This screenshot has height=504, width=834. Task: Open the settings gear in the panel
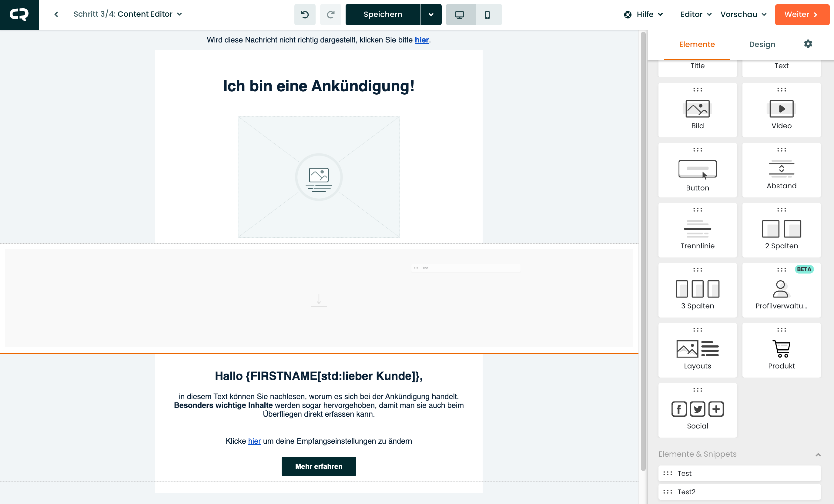pos(808,44)
